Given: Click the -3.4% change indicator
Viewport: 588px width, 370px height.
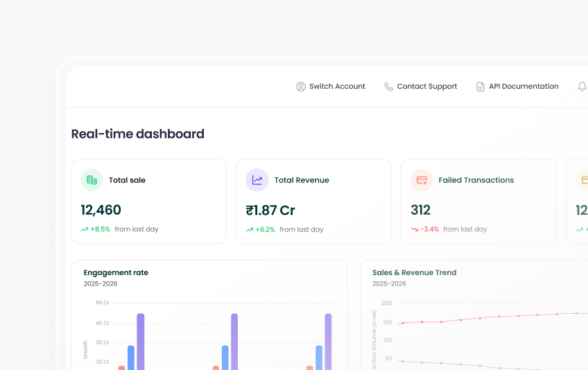Looking at the screenshot, I should click(x=430, y=229).
